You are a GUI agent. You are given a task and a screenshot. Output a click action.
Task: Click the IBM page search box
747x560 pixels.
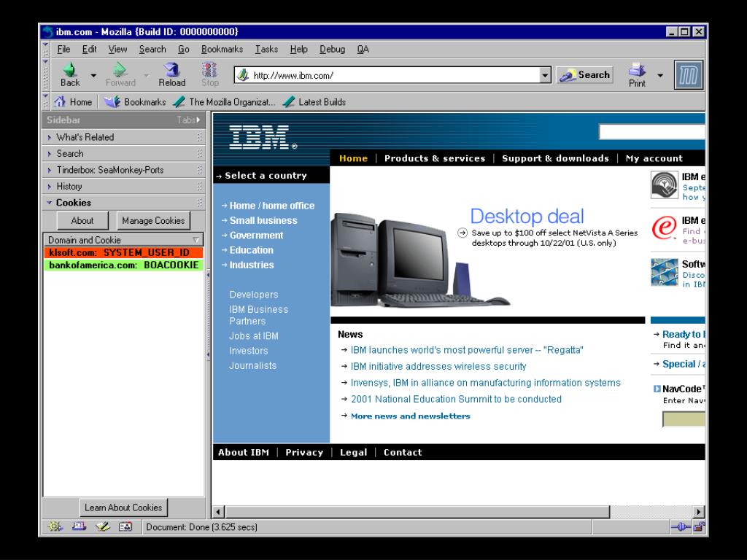coord(651,132)
